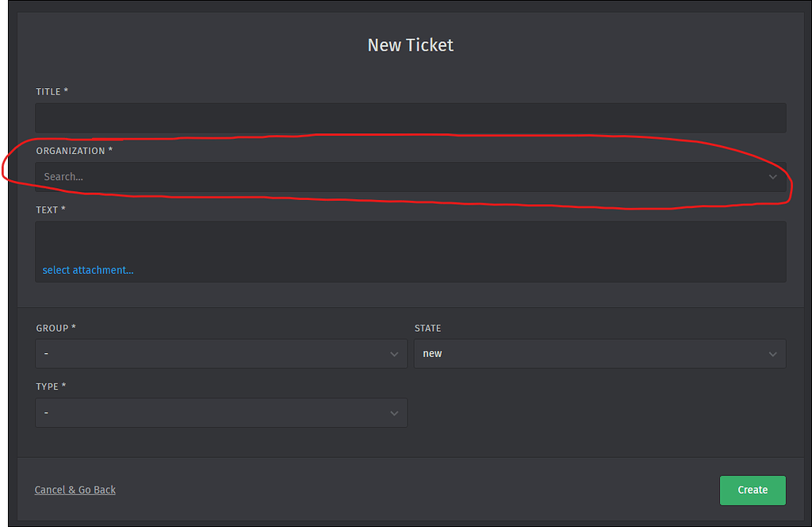This screenshot has height=527, width=812.
Task: Click the 'new' state value text
Action: (431, 354)
